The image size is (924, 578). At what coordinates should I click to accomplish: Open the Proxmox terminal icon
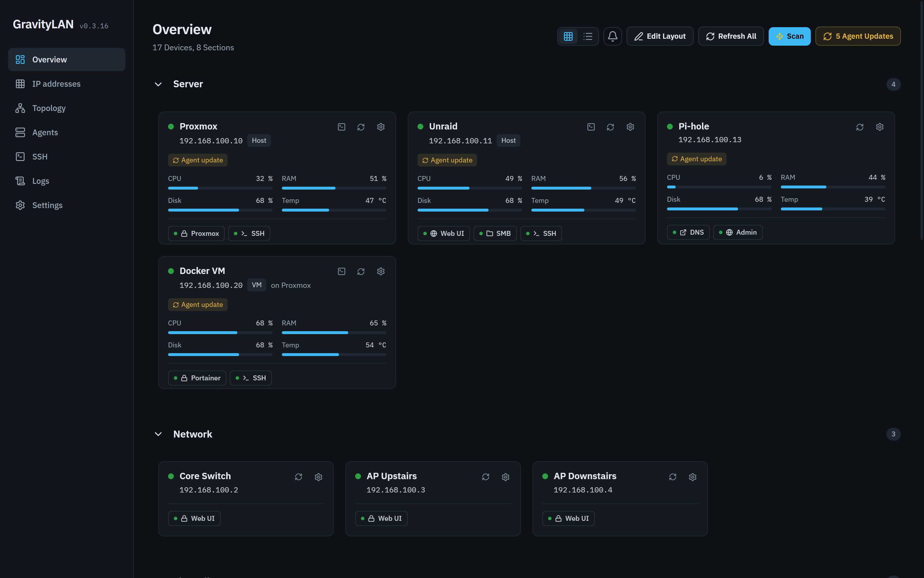(x=341, y=127)
